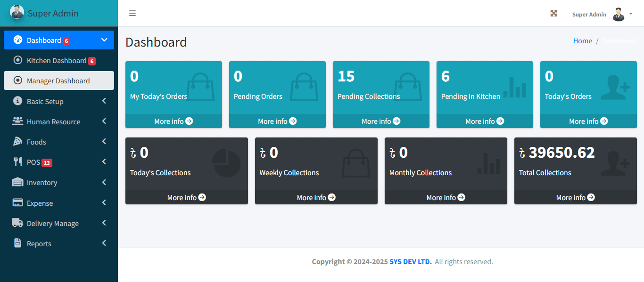The height and width of the screenshot is (282, 644).
Task: Click the Manager Dashboard circle icon
Action: (x=18, y=81)
